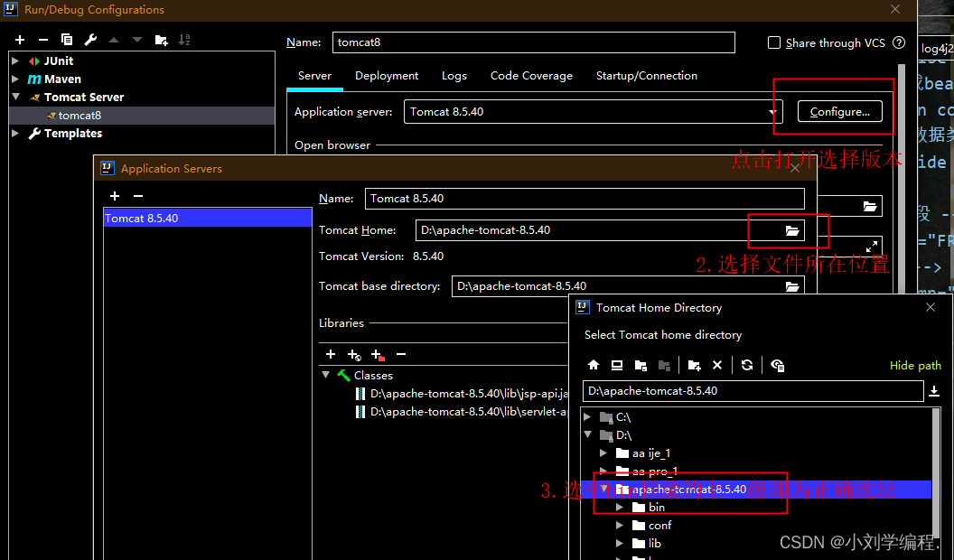Enable Share through VCS checkbox
The height and width of the screenshot is (560, 954).
[x=774, y=42]
